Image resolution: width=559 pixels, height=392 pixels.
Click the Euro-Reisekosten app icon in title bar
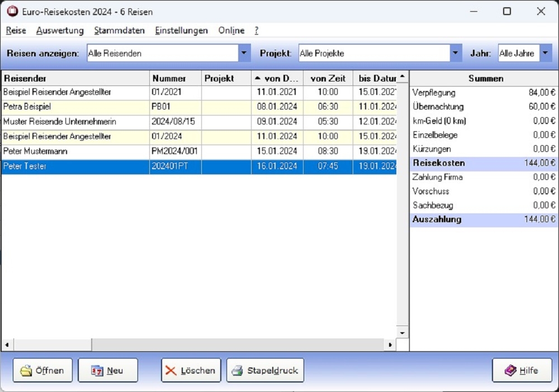click(x=12, y=11)
